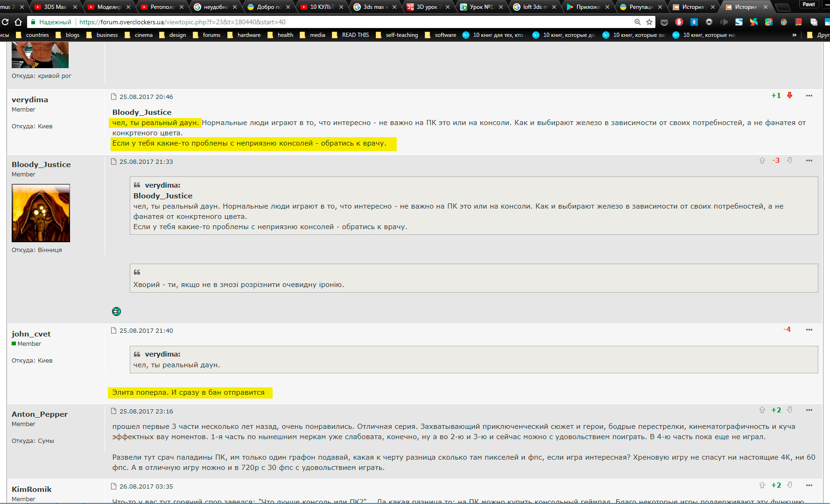Open the options menu on john_cvet's post
The height and width of the screenshot is (504, 830).
(809, 329)
